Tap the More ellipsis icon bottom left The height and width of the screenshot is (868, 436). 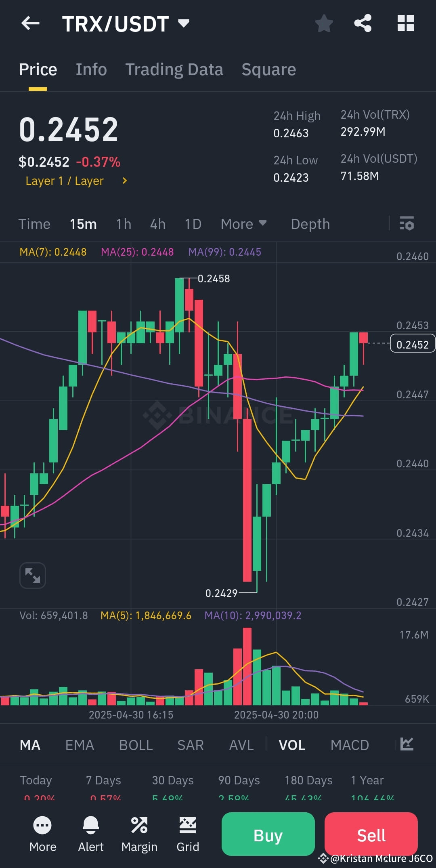point(42,825)
